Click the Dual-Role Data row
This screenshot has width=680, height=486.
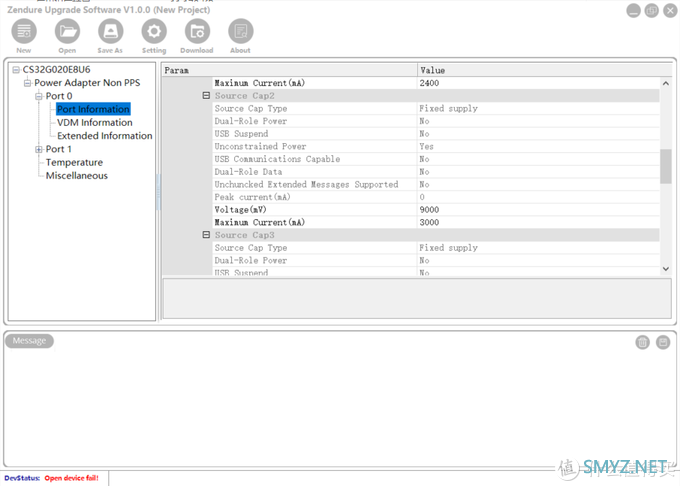click(436, 172)
